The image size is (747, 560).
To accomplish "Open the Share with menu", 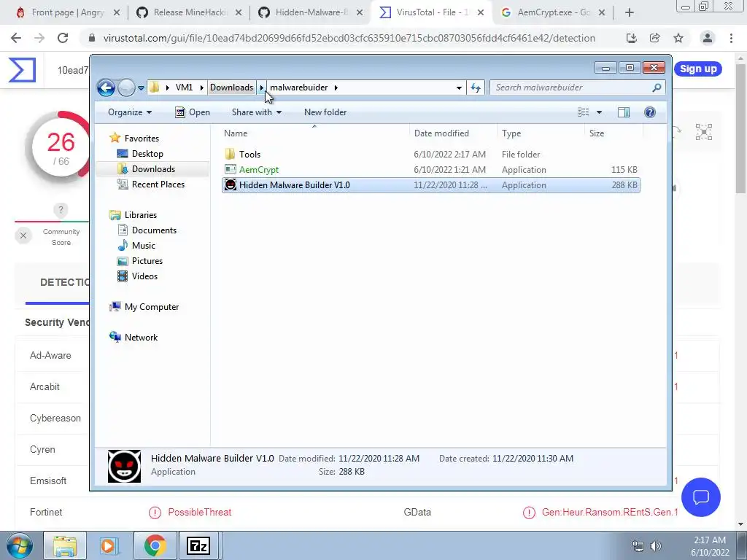I will pos(256,112).
